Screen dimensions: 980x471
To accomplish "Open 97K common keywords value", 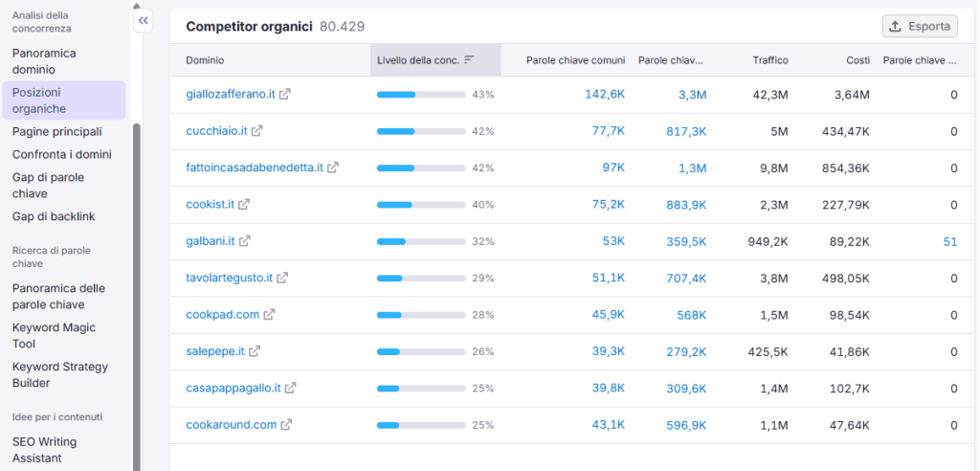I will pos(613,168).
